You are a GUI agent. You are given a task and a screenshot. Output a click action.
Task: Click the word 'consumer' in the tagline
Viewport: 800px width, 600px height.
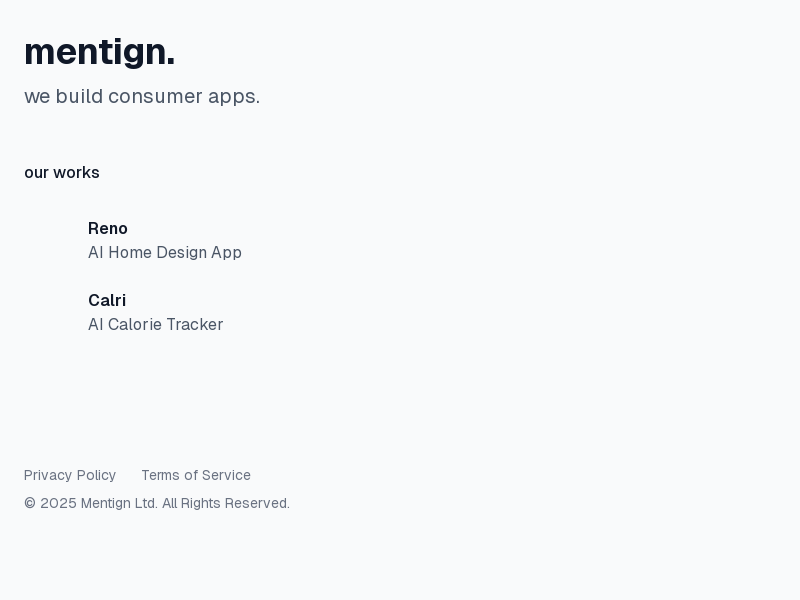(x=154, y=96)
